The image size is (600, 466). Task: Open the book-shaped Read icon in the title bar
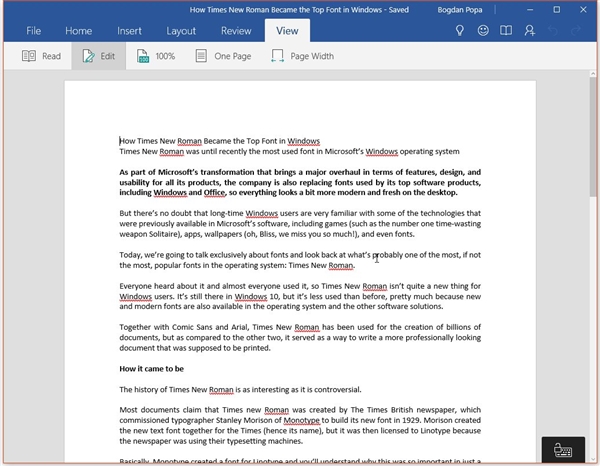(506, 31)
